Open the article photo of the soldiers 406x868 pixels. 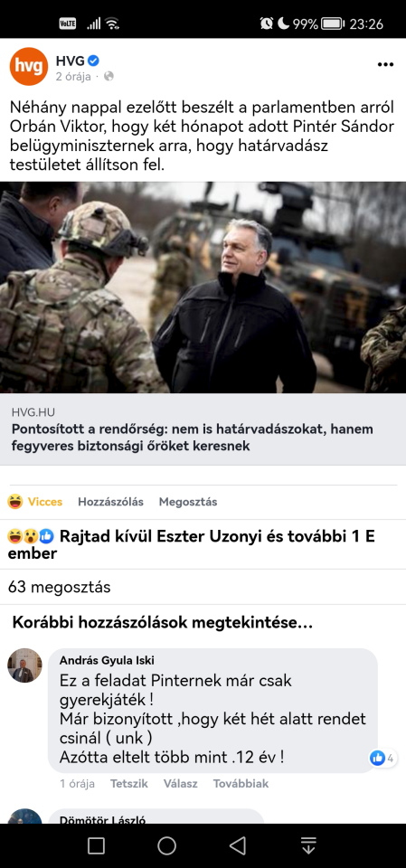pyautogui.click(x=203, y=288)
